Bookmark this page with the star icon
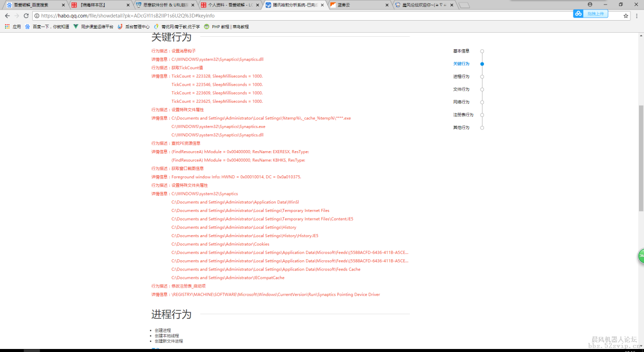The width and height of the screenshot is (644, 352). click(x=626, y=16)
